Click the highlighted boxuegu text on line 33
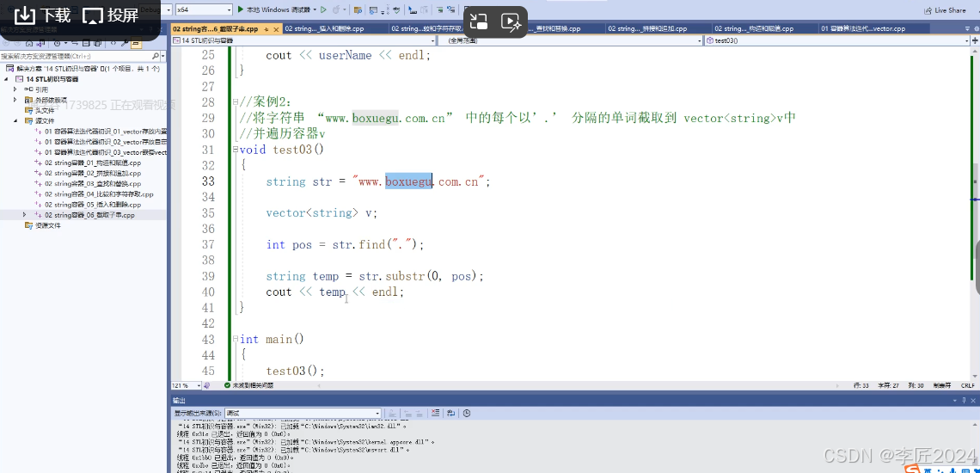 click(x=408, y=181)
